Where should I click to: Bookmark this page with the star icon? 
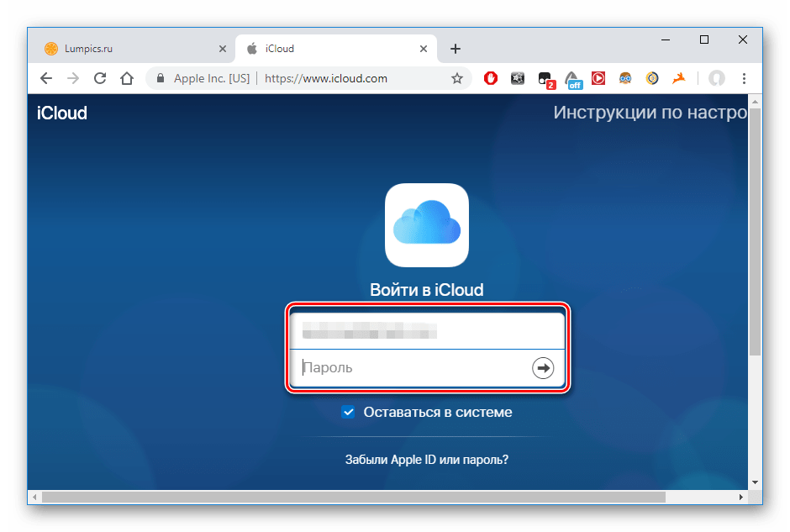click(x=457, y=78)
